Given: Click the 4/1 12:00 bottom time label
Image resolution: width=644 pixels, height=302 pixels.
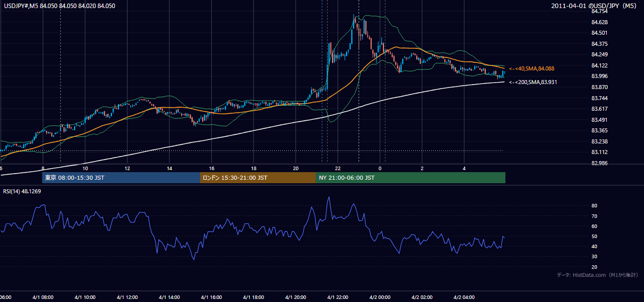Looking at the screenshot, I should (127, 297).
